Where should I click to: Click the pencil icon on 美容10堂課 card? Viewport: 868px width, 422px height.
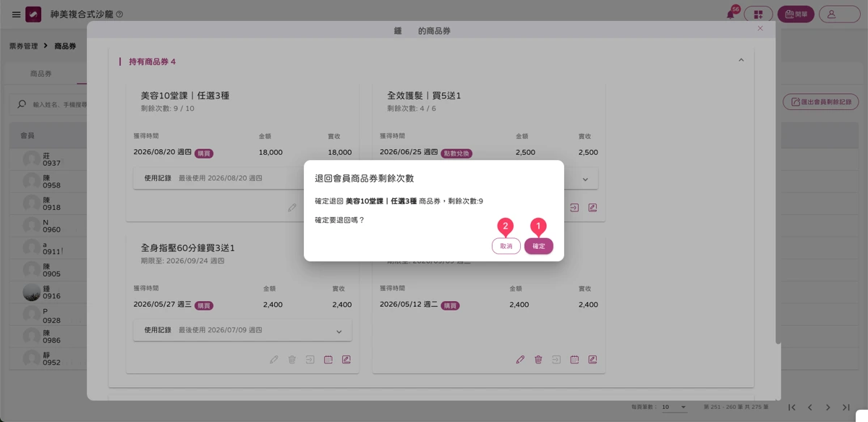tap(292, 208)
